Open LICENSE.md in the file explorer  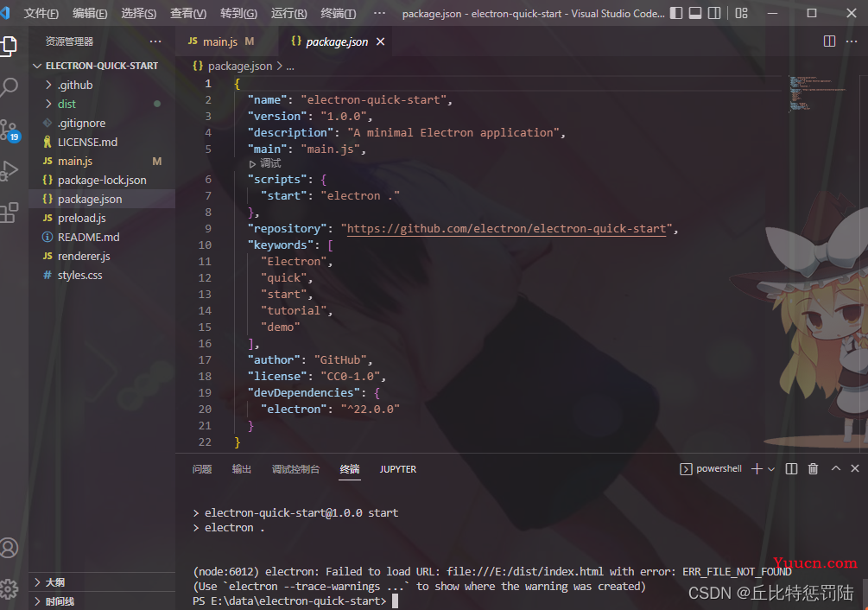pyautogui.click(x=102, y=143)
